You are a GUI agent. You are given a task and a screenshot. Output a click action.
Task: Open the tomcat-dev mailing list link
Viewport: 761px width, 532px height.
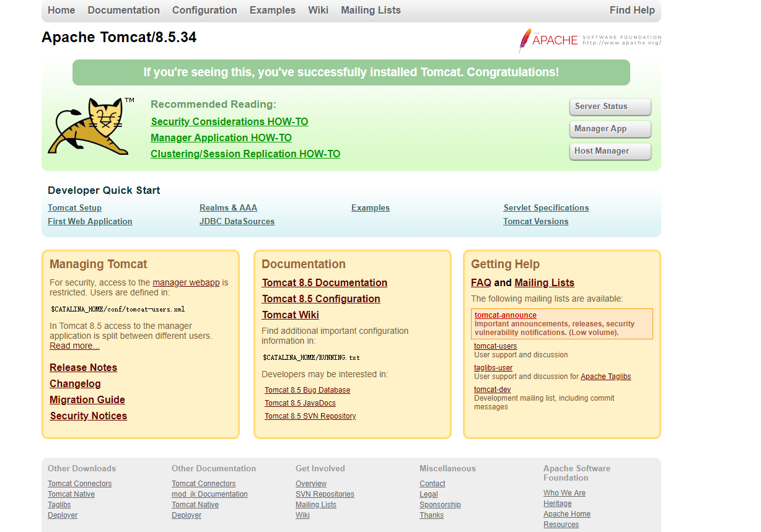[493, 390]
